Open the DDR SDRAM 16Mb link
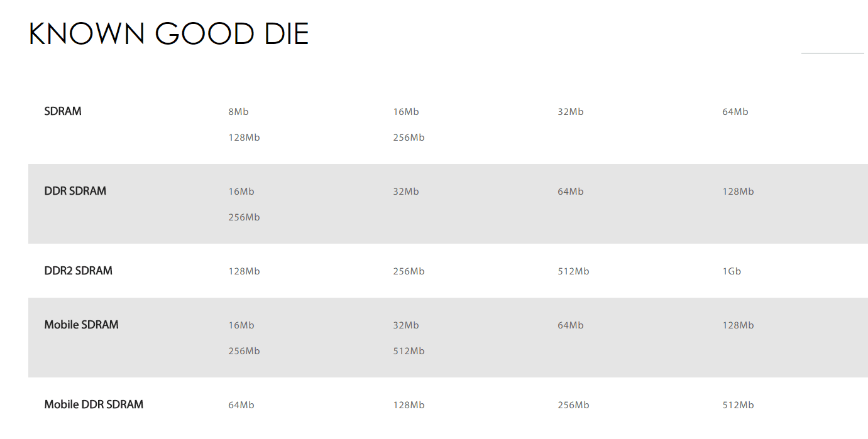 [x=241, y=192]
